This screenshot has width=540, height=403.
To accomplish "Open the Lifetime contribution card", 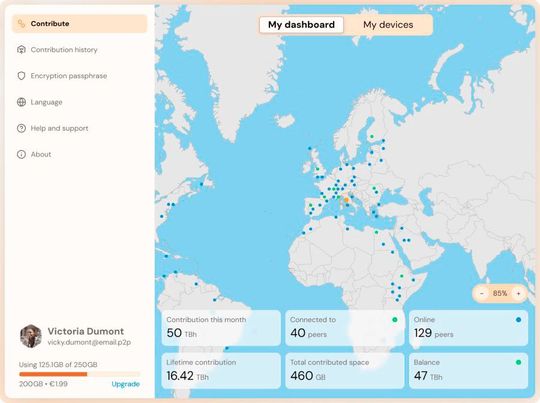I will (x=221, y=371).
